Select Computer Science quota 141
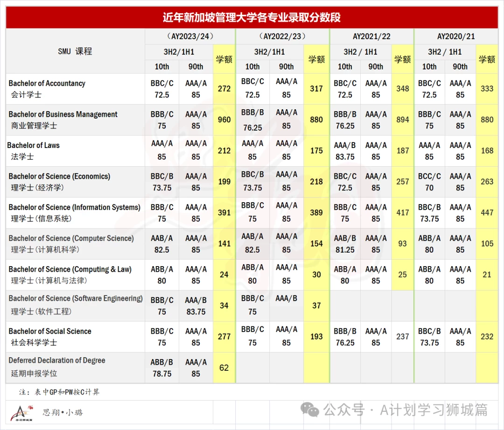 [224, 244]
